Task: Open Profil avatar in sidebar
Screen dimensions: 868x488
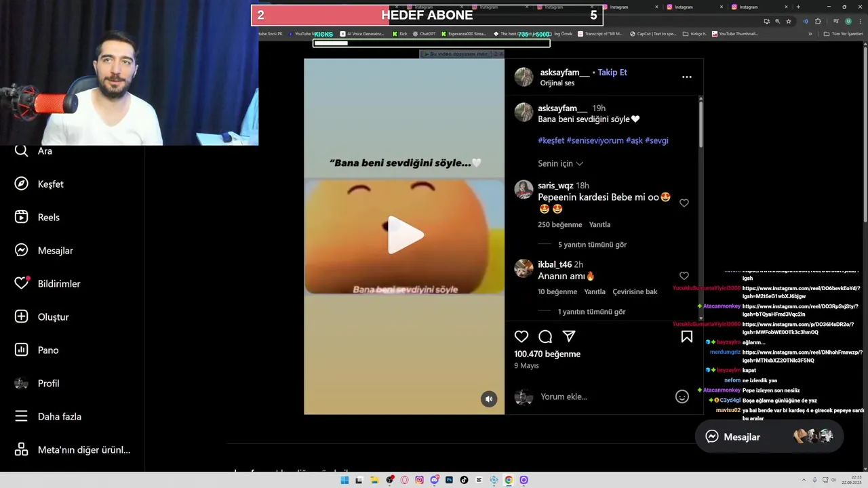Action: [22, 383]
